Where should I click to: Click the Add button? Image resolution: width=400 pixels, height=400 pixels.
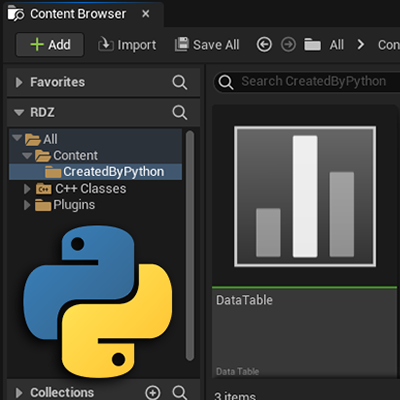50,45
